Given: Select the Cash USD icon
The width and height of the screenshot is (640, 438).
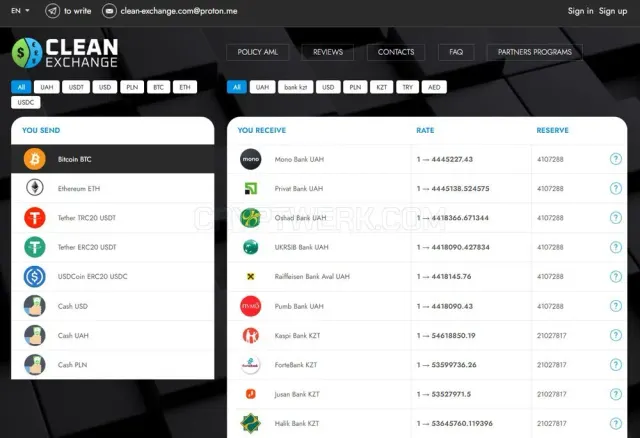Looking at the screenshot, I should (x=35, y=306).
